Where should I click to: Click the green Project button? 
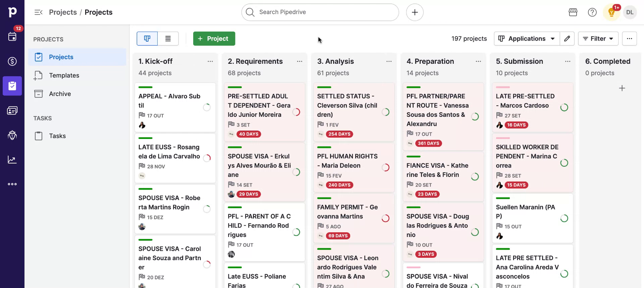coord(214,39)
